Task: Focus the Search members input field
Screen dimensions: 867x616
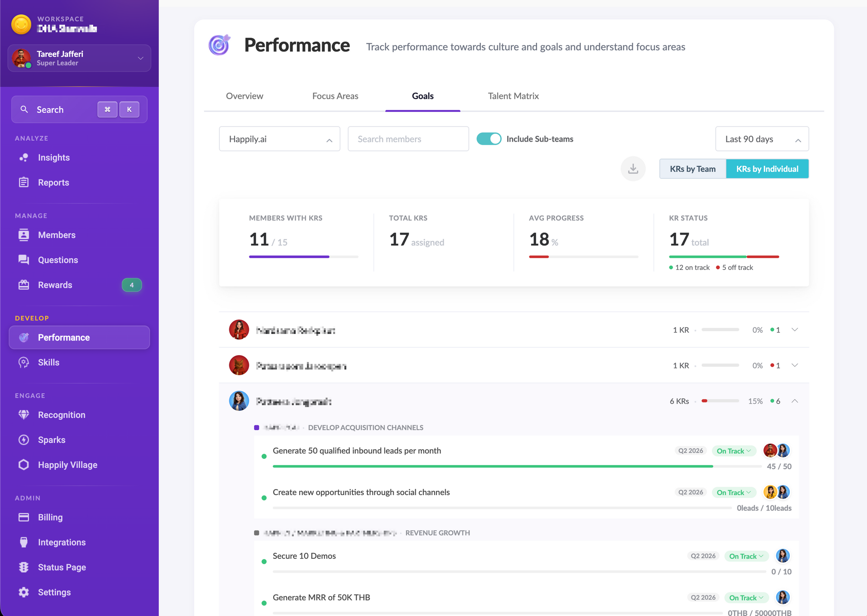Action: click(x=408, y=139)
